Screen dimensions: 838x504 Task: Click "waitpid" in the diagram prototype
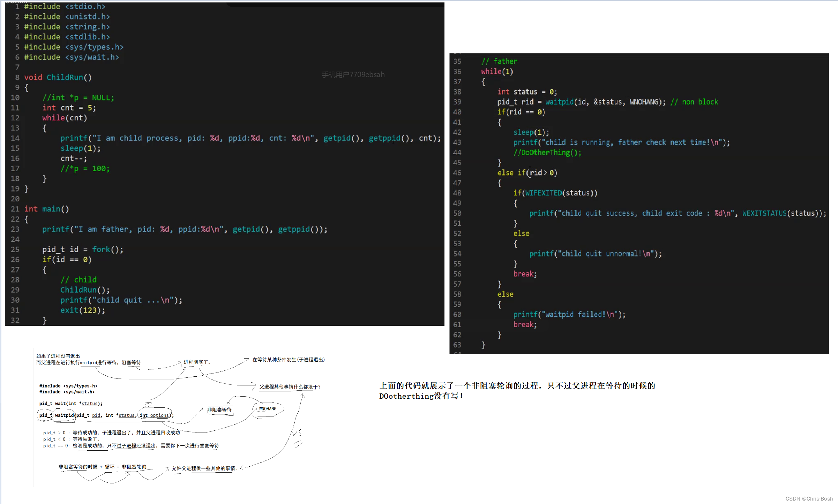click(x=64, y=415)
